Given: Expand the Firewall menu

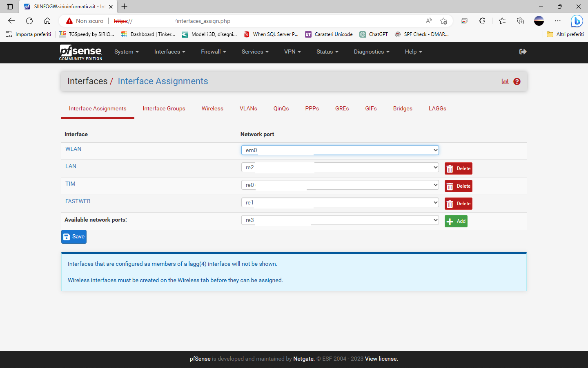Looking at the screenshot, I should tap(214, 52).
